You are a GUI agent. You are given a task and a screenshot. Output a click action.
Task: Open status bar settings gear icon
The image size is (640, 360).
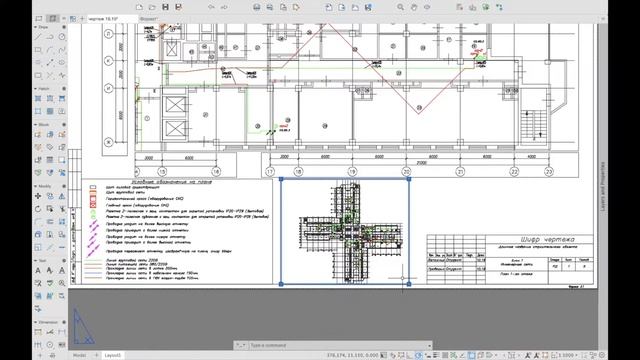[602, 355]
